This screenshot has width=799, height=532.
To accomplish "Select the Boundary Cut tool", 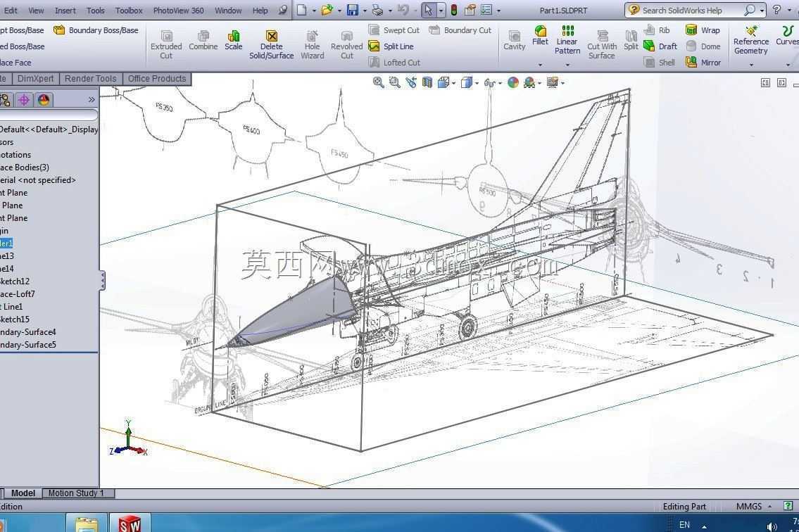I will coord(460,30).
